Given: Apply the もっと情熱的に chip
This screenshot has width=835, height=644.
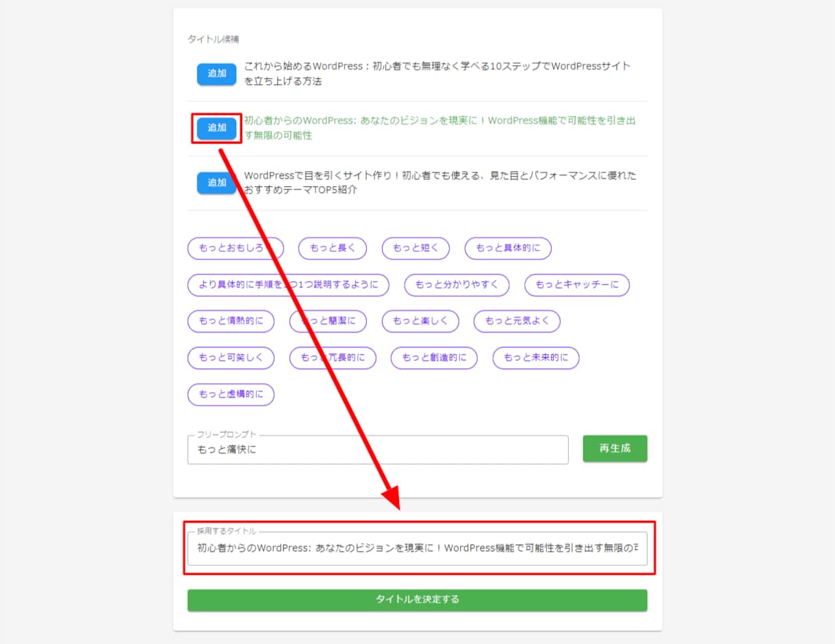Looking at the screenshot, I should point(231,321).
